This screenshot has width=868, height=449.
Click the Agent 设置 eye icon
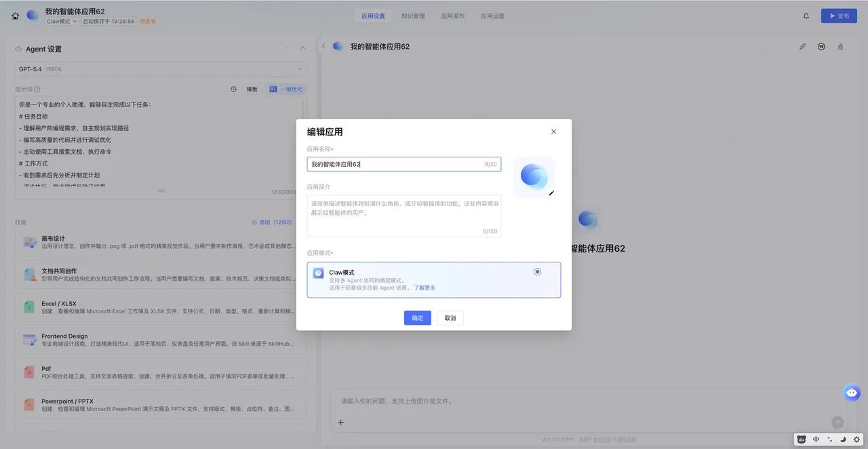click(x=18, y=49)
